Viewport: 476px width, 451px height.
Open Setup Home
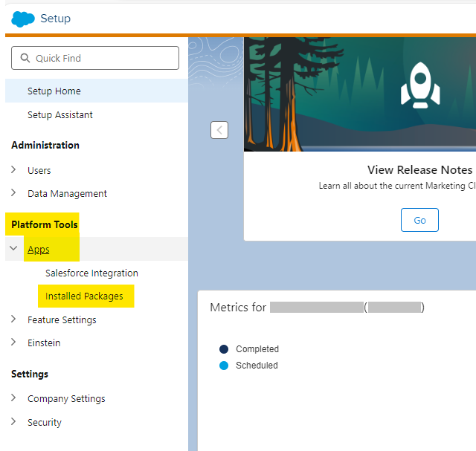pos(54,91)
